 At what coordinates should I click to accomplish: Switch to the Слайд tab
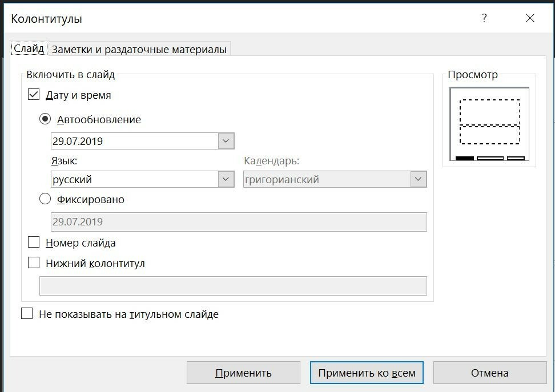(29, 48)
